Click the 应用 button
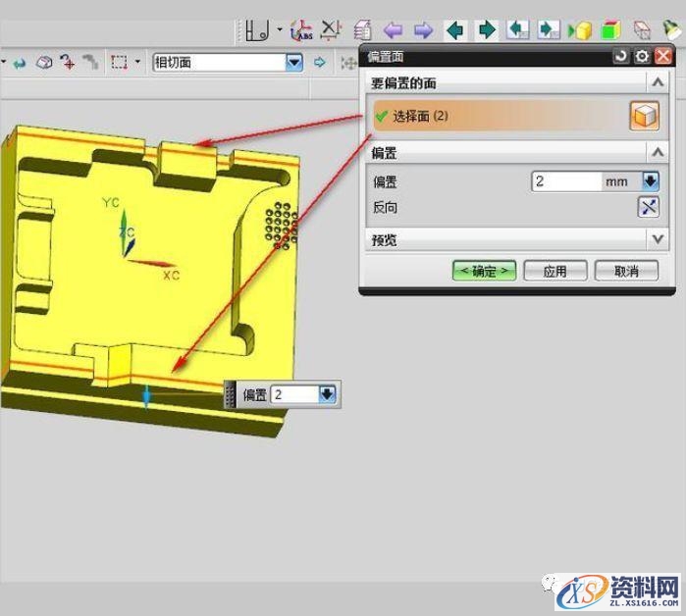Screen dimensions: 686x616 point(554,271)
